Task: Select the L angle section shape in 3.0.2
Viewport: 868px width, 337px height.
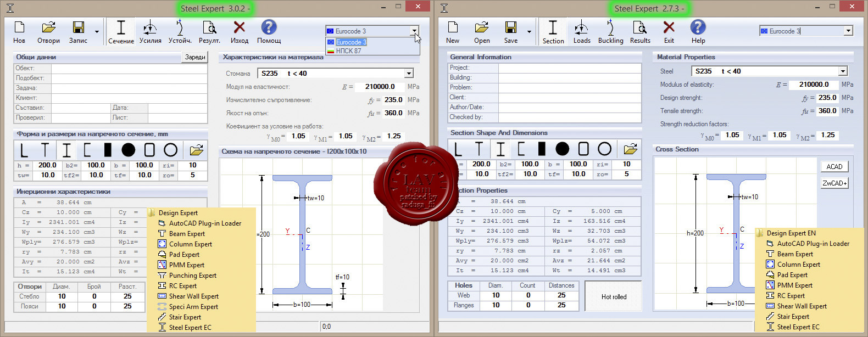Action: pyautogui.click(x=24, y=150)
